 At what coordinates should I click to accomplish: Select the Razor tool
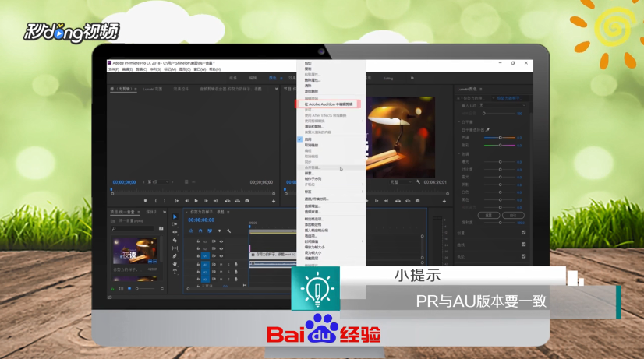pos(175,241)
